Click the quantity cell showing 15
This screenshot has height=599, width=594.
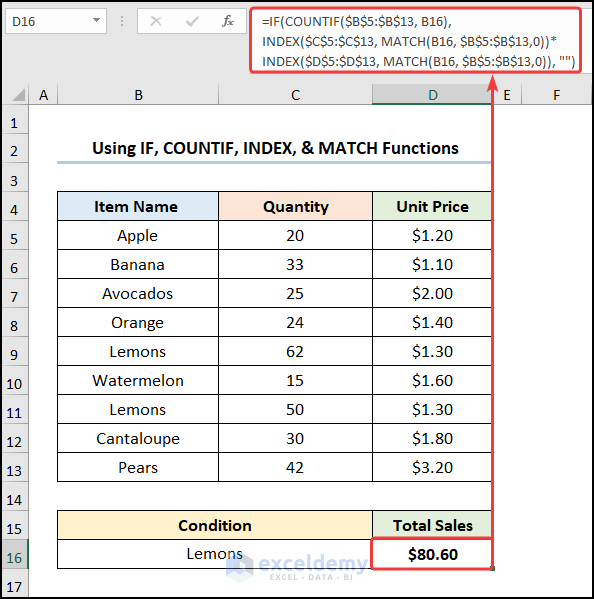295,380
